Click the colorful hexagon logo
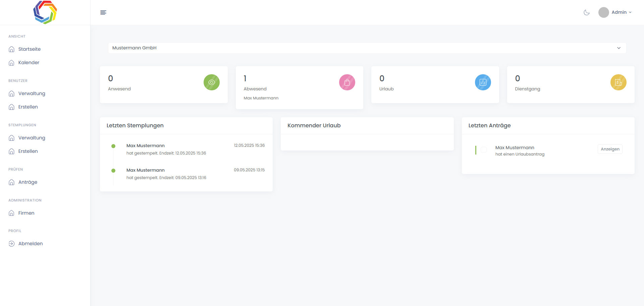This screenshot has height=306, width=644. [45, 12]
